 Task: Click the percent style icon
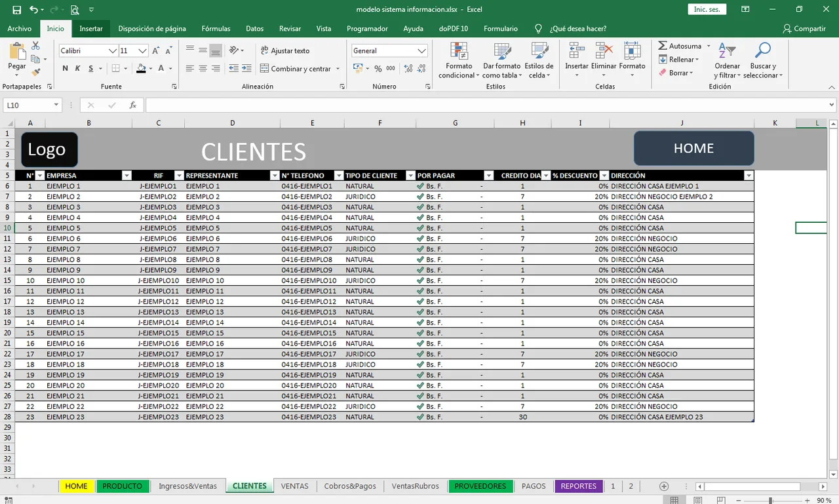pyautogui.click(x=378, y=68)
